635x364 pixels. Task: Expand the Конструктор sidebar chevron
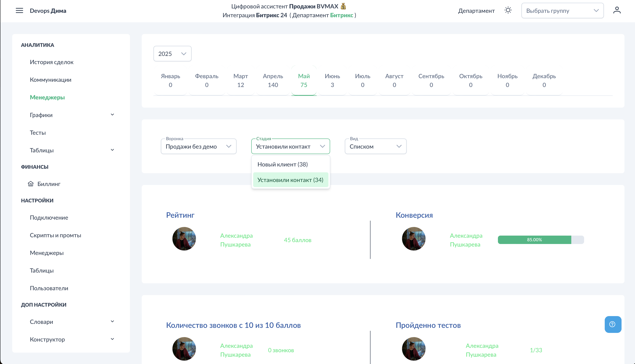coord(112,339)
